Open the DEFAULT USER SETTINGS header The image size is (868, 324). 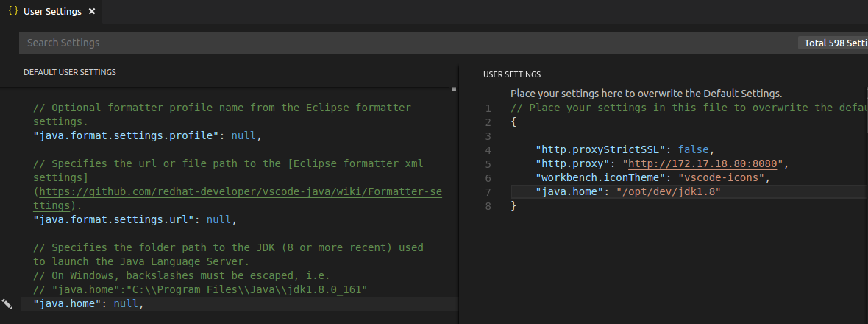tap(70, 72)
